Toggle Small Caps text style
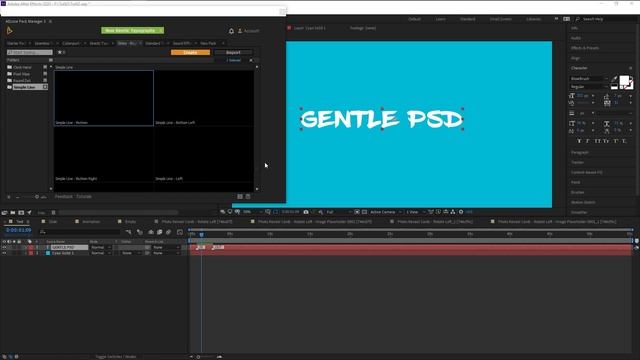Screen dimensions: 640x360 tap(606, 141)
